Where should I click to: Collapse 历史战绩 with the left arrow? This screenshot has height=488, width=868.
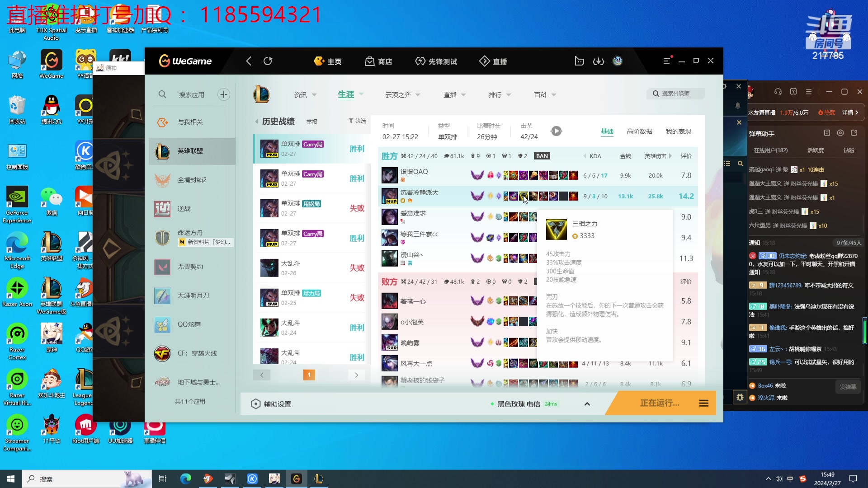pos(256,122)
